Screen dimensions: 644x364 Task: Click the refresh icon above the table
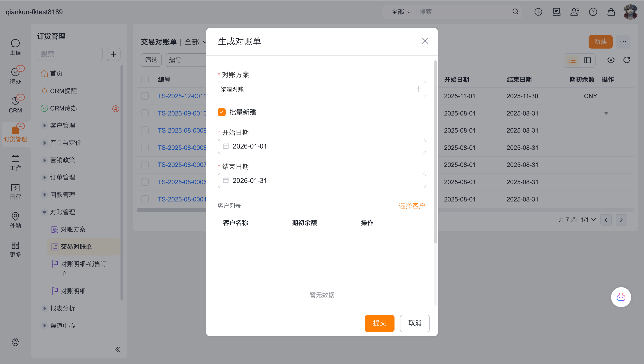tap(626, 60)
